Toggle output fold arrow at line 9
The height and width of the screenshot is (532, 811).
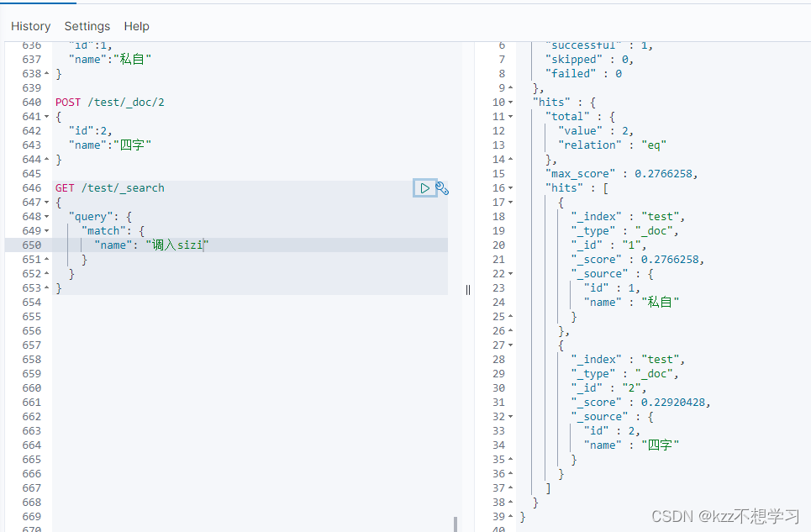[x=510, y=88]
